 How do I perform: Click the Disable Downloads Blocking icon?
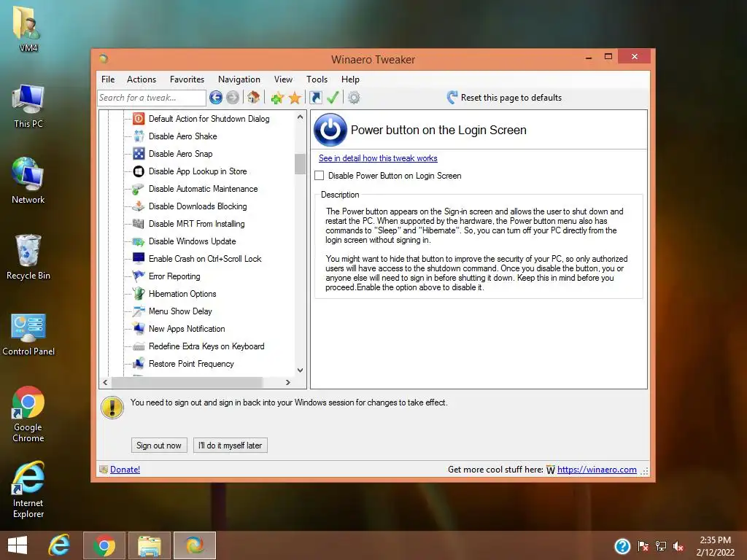[x=139, y=206]
